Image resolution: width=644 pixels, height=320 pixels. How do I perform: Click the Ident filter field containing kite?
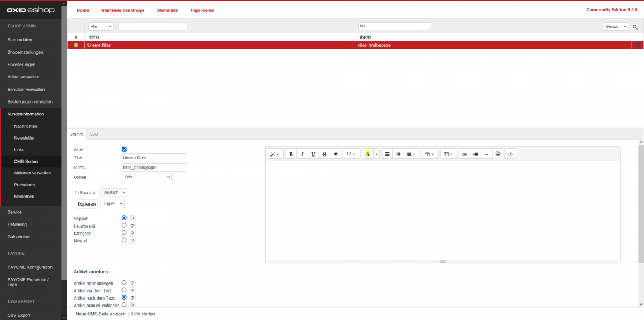tap(394, 26)
